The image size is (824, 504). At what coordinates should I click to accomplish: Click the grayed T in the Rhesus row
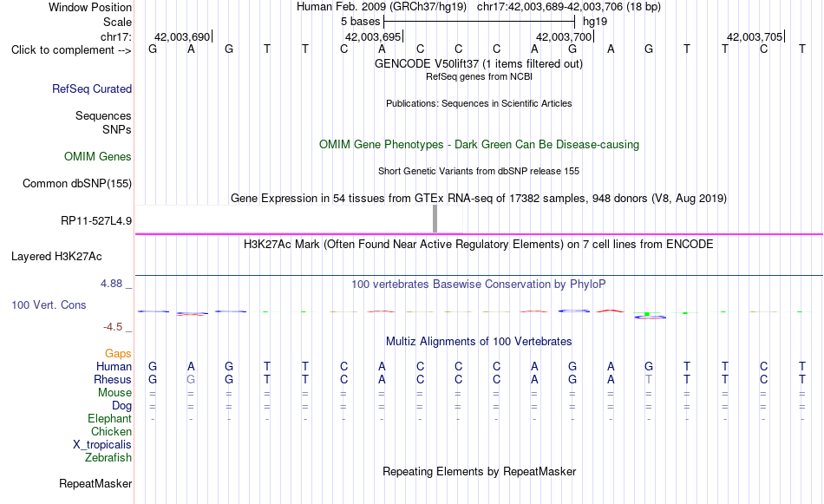[x=649, y=379]
